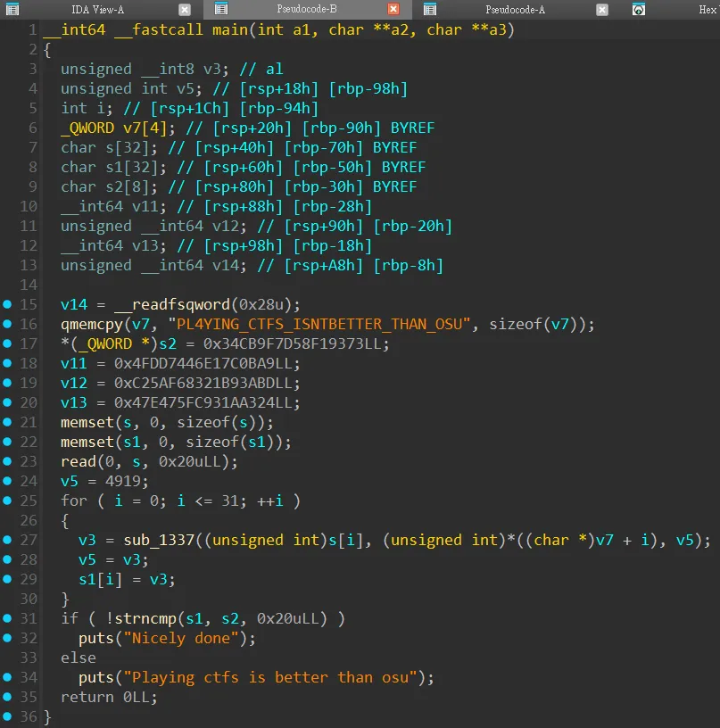Click the Hex view tab icon
Viewport: 720px width, 728px height.
pyautogui.click(x=639, y=9)
